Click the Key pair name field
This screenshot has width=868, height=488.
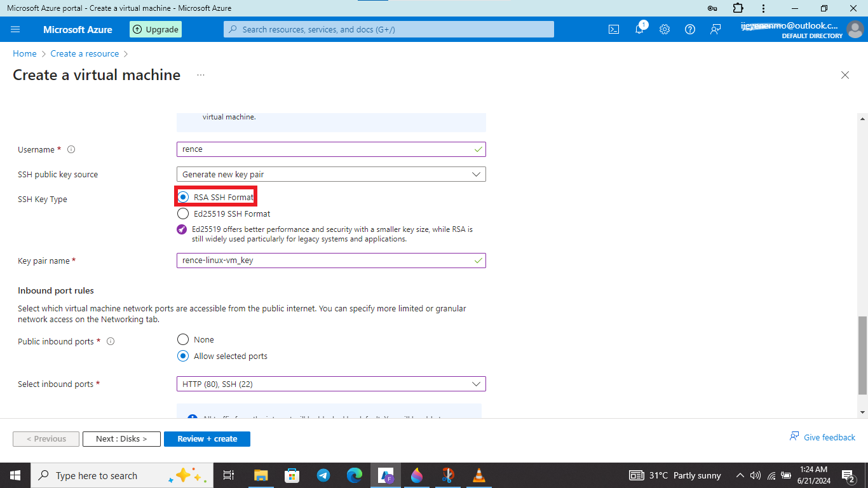331,261
